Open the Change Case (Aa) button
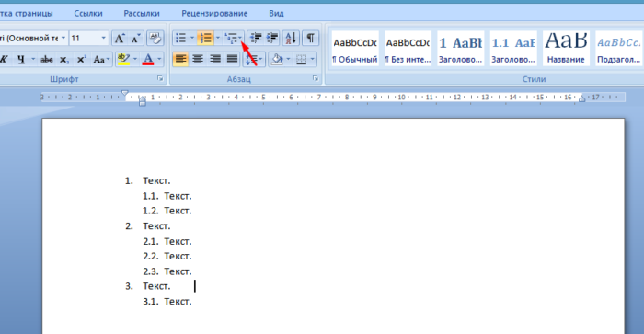The width and height of the screenshot is (644, 334). [x=101, y=60]
